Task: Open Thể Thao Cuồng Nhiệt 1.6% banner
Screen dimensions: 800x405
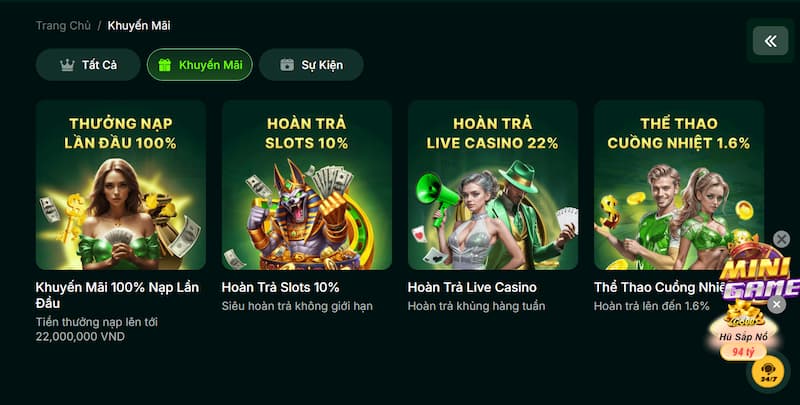Action: pos(679,185)
